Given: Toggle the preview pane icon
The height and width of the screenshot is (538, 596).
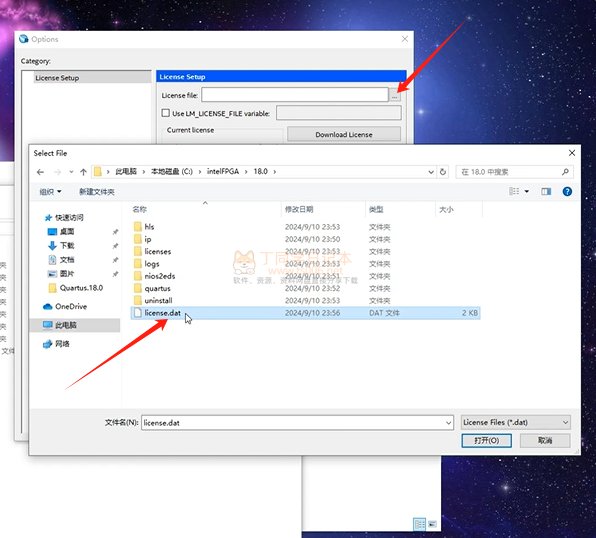Looking at the screenshot, I should pyautogui.click(x=546, y=191).
